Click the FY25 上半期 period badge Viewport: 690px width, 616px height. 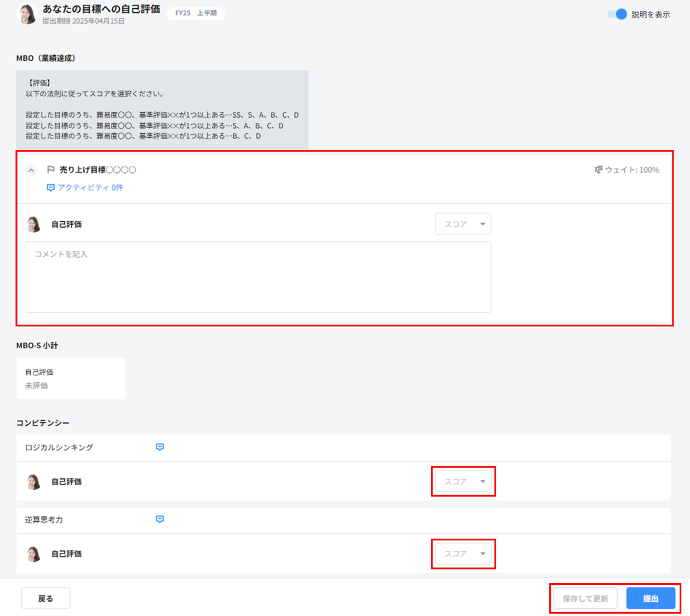[196, 13]
